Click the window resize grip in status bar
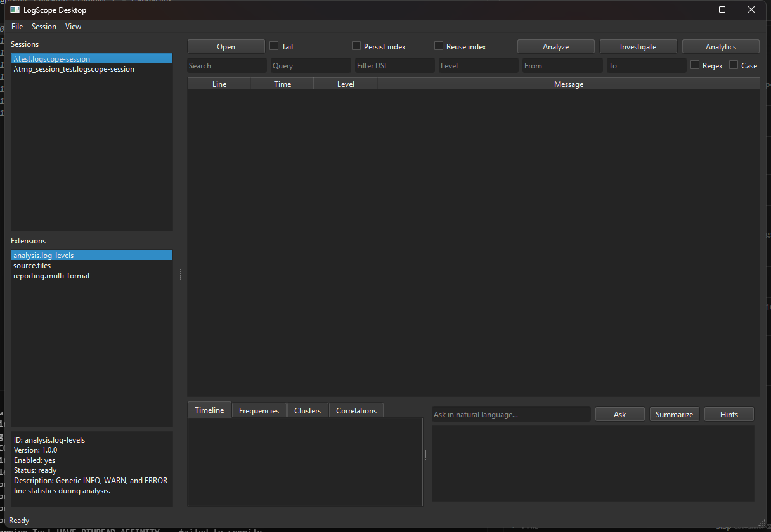 761,522
